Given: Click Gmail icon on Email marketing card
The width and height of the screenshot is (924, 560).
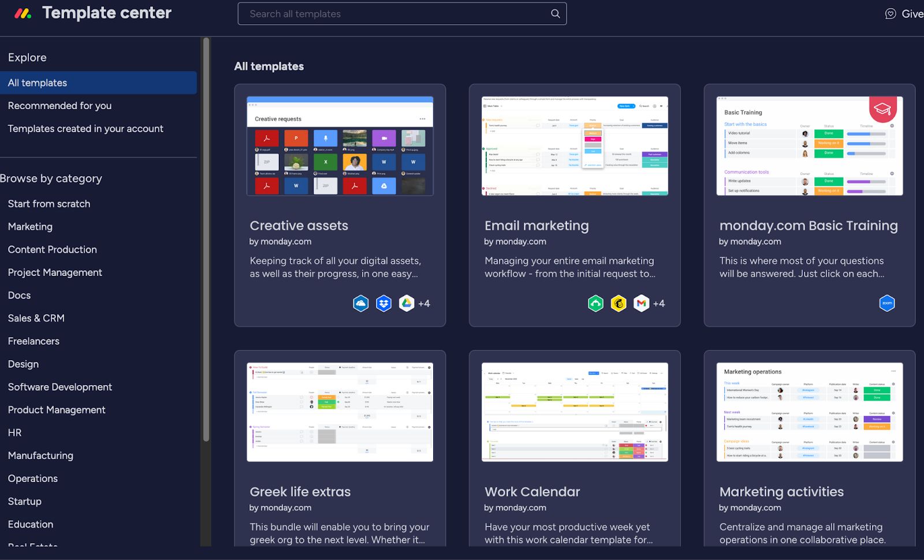Looking at the screenshot, I should (642, 303).
